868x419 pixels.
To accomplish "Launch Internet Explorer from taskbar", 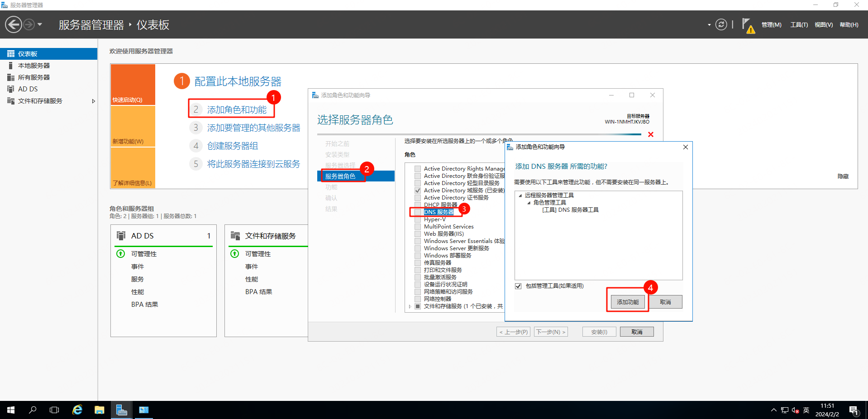I will (77, 410).
